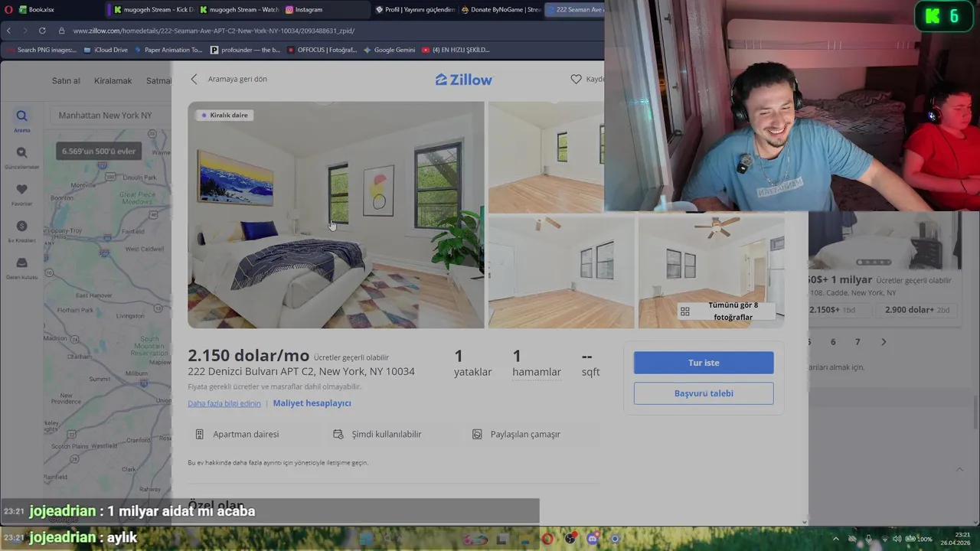
Task: View site lock info in address bar
Action: 60,31
